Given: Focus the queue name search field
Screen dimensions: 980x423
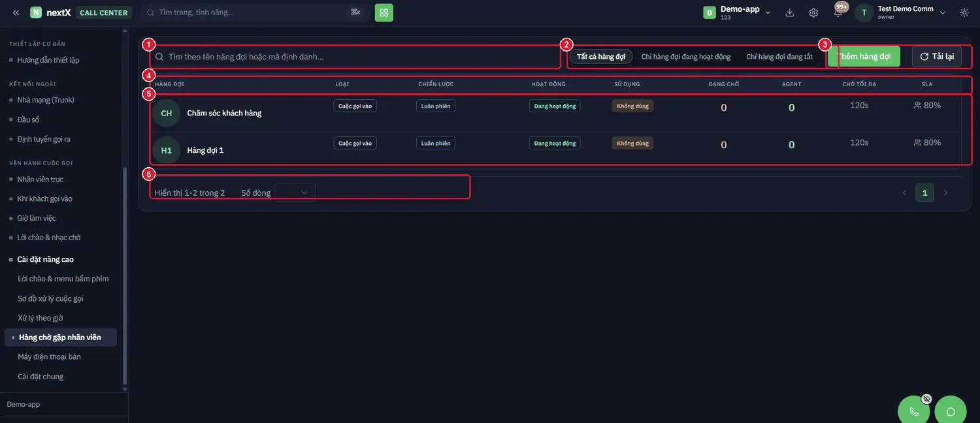Looking at the screenshot, I should pyautogui.click(x=355, y=57).
